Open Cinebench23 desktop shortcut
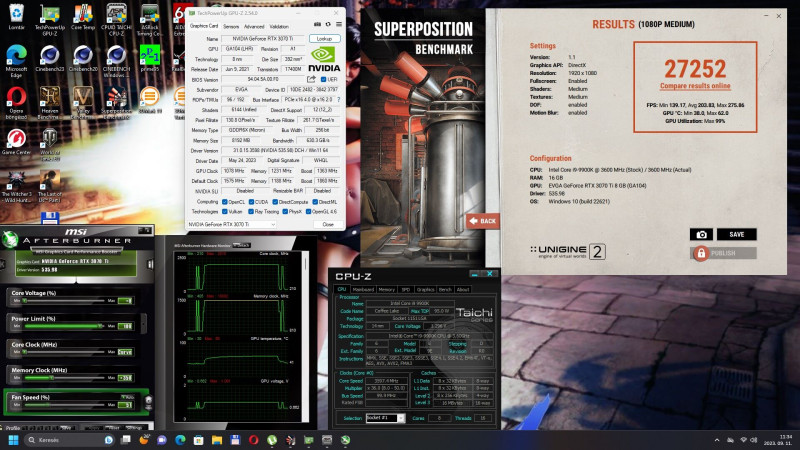The width and height of the screenshot is (800, 450). tap(49, 58)
